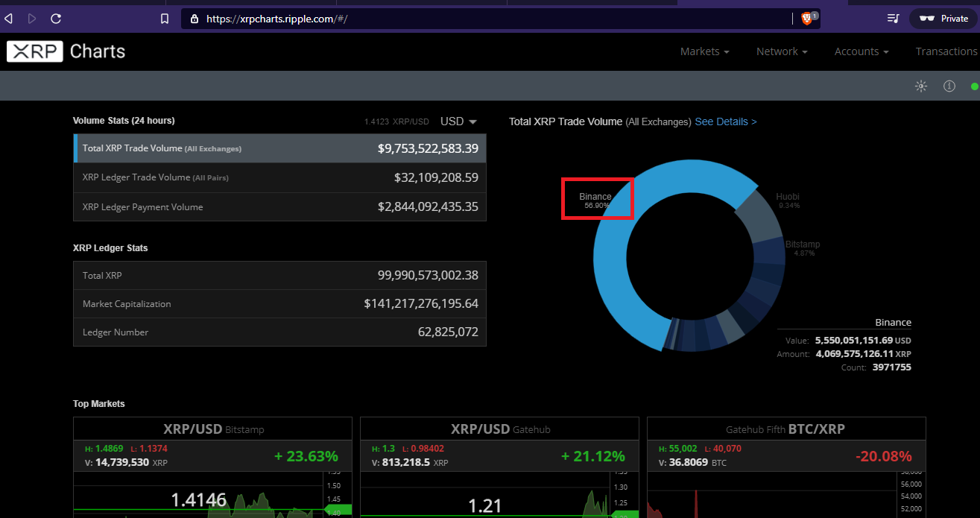Click the $2,844,092,435.35 payment volume value
980x518 pixels.
tap(428, 206)
